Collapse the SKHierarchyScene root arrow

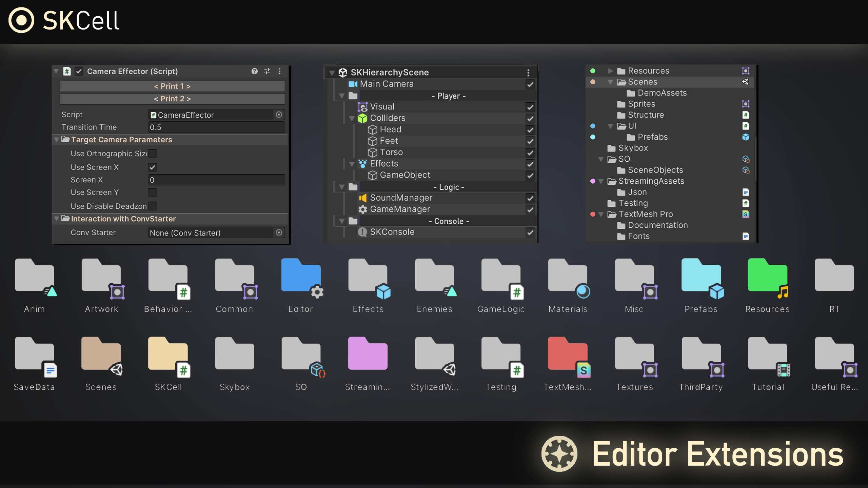[x=332, y=73]
